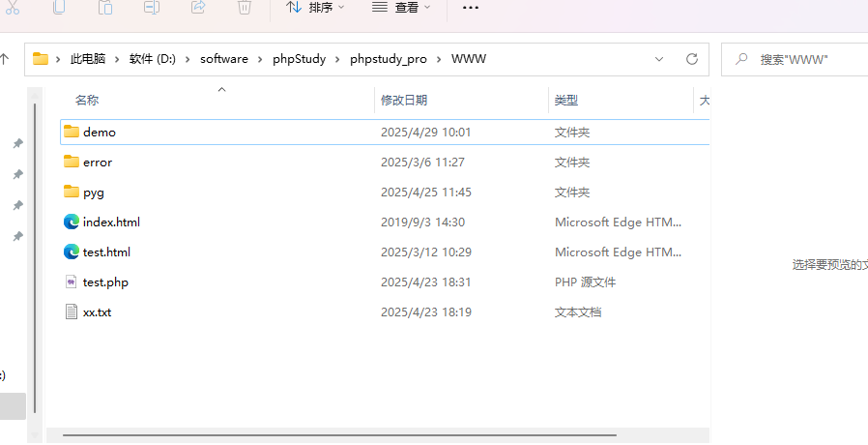Navigate to phpstudy_pro in breadcrumb
The height and width of the screenshot is (445, 868).
tap(389, 59)
